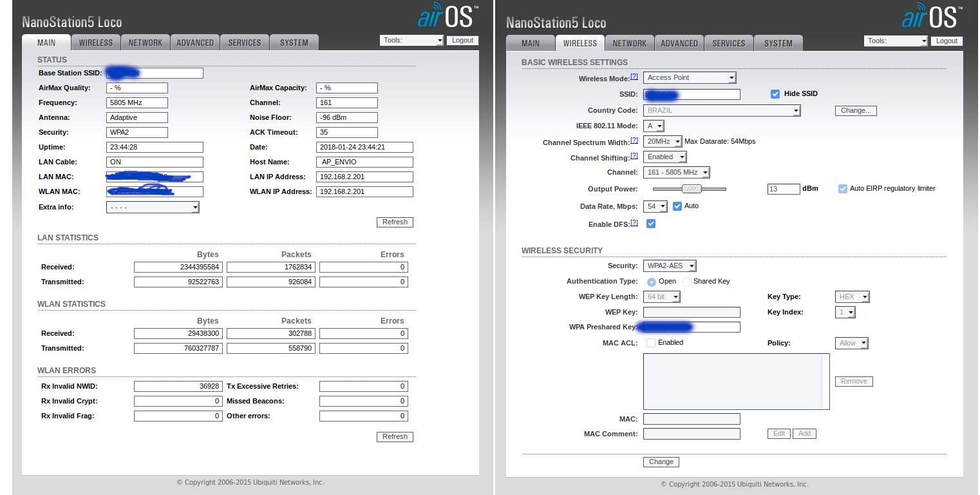Click the Host Name value AP_ENVIO
The image size is (980, 495).
364,162
